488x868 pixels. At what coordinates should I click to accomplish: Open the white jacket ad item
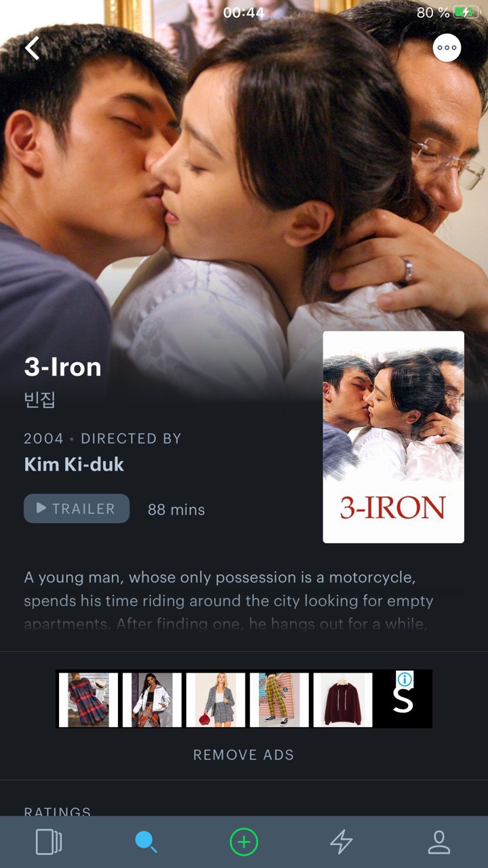pos(152,699)
